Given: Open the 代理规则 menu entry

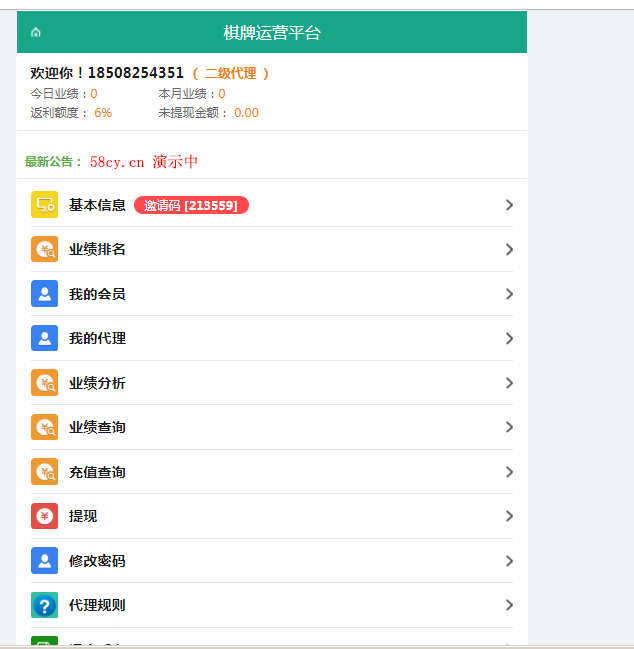Looking at the screenshot, I should coord(272,605).
